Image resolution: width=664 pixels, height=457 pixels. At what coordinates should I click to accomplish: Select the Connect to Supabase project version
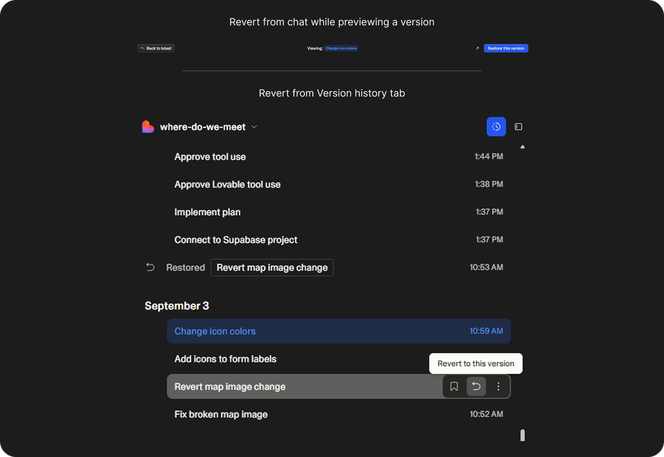(x=235, y=240)
